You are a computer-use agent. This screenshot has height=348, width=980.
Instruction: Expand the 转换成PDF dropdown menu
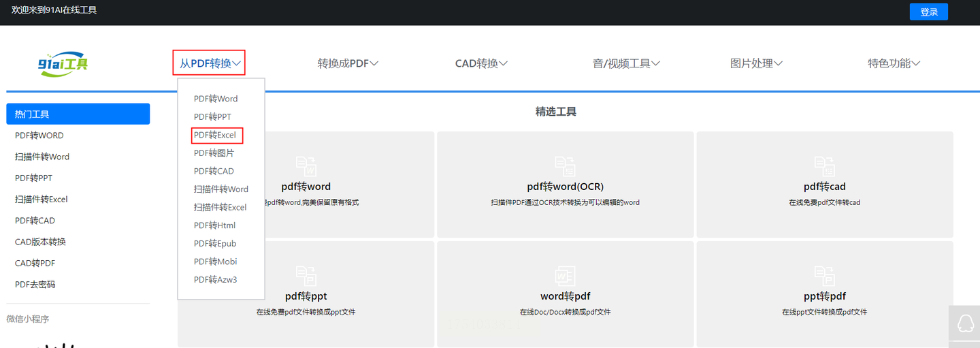point(348,63)
